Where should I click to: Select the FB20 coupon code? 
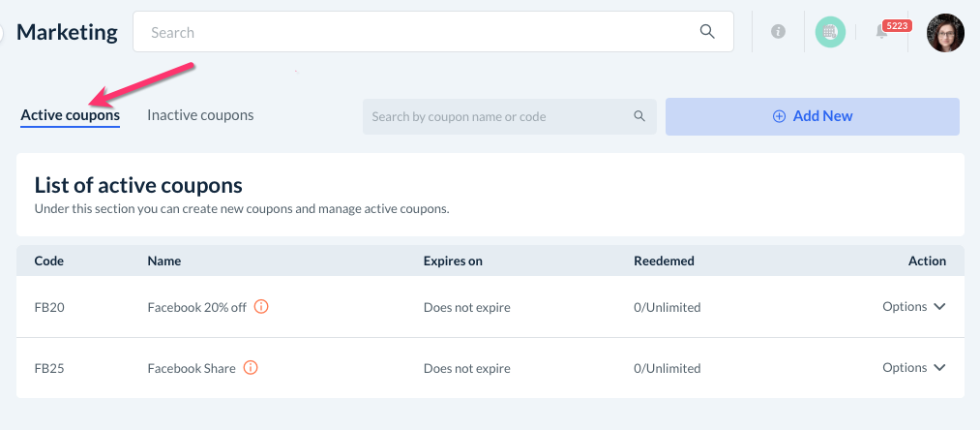coord(49,307)
